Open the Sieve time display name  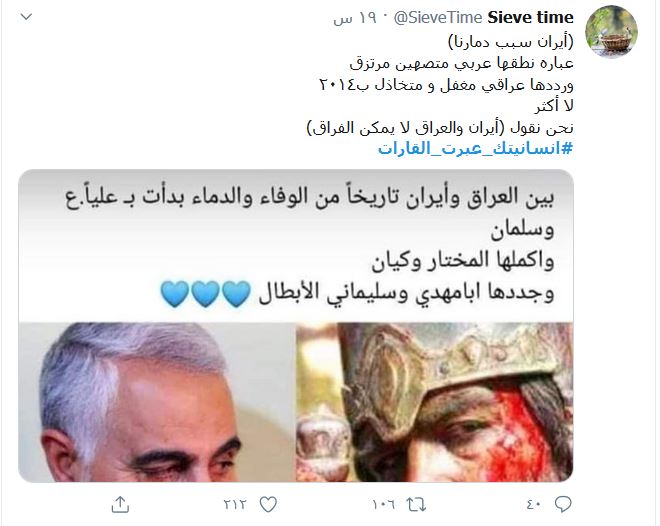click(530, 18)
